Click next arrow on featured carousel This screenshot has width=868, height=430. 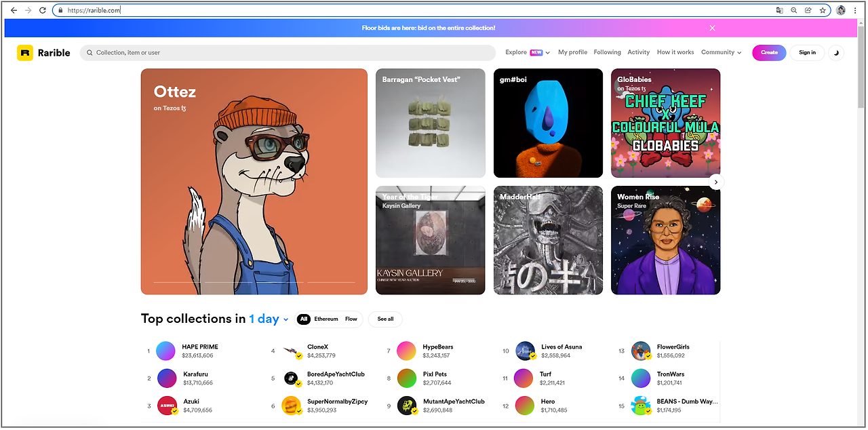pyautogui.click(x=717, y=182)
